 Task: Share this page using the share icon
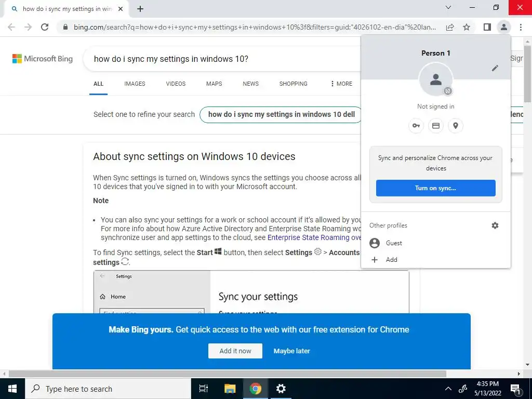tap(450, 27)
